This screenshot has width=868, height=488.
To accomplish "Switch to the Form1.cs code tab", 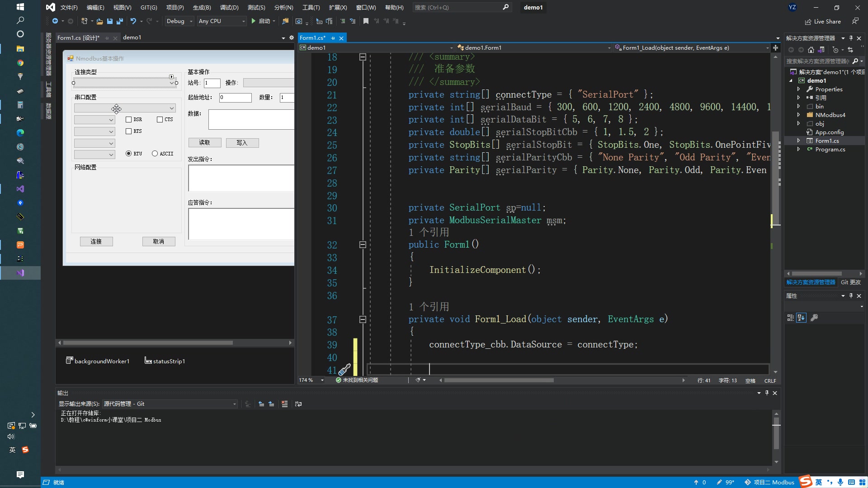I will (312, 38).
